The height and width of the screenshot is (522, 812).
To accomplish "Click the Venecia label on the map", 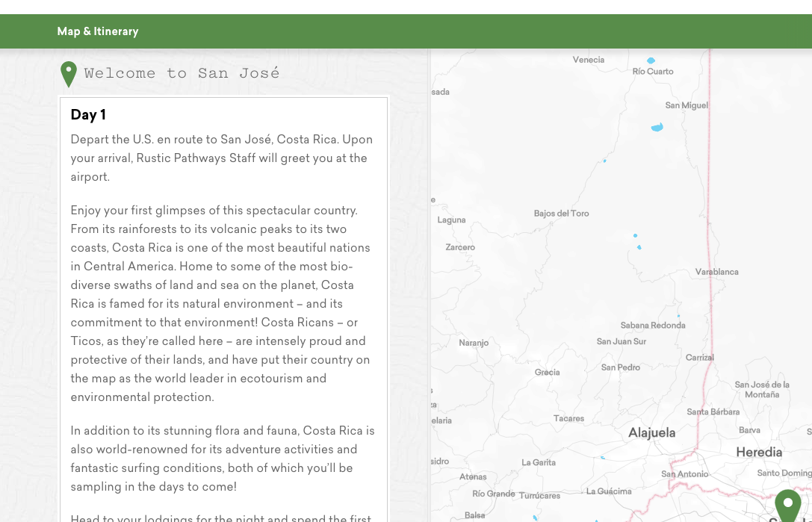I will coord(589,60).
